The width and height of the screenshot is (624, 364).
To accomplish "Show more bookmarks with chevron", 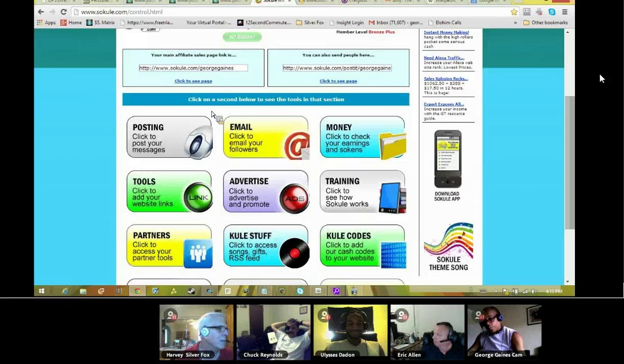I will click(515, 22).
